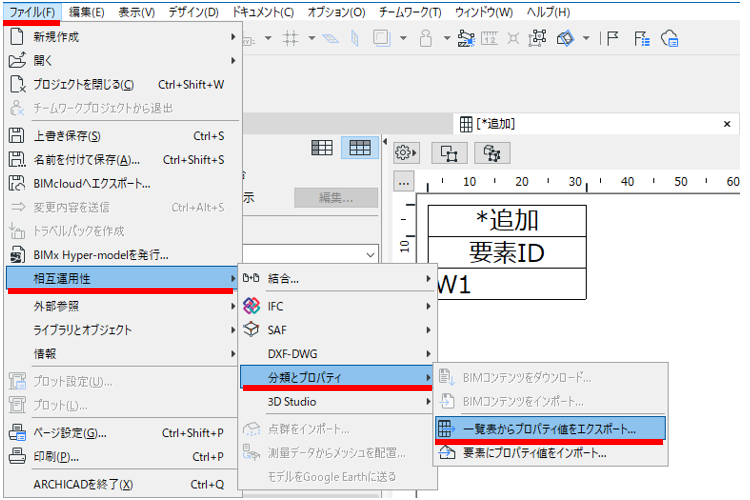The width and height of the screenshot is (750, 500).
Task: Expand the DXF-DWG submenu
Action: (337, 354)
